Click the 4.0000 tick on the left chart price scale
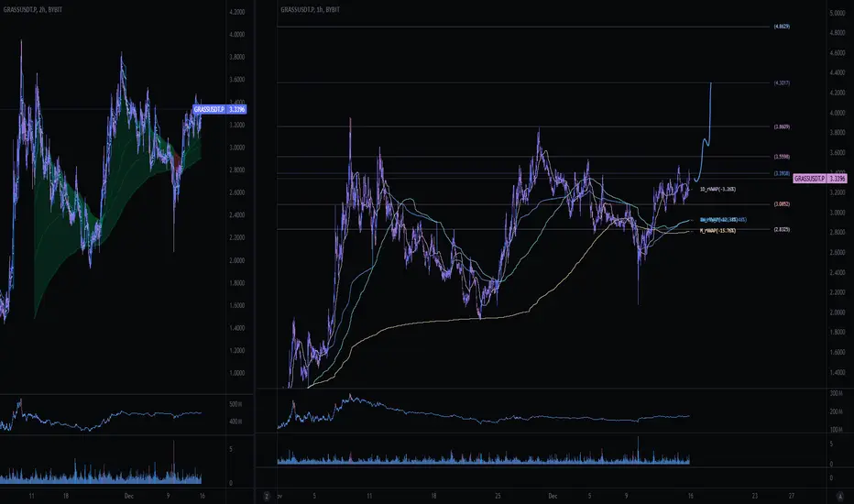The image size is (854, 504). pyautogui.click(x=237, y=34)
